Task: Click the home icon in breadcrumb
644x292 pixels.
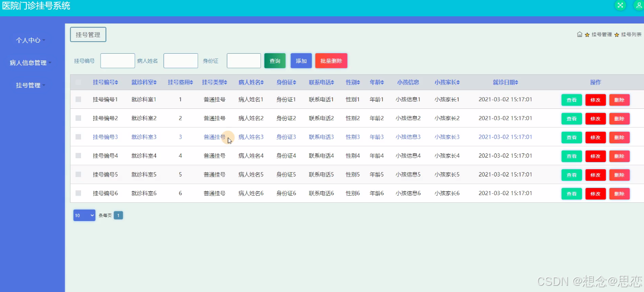Action: [580, 35]
